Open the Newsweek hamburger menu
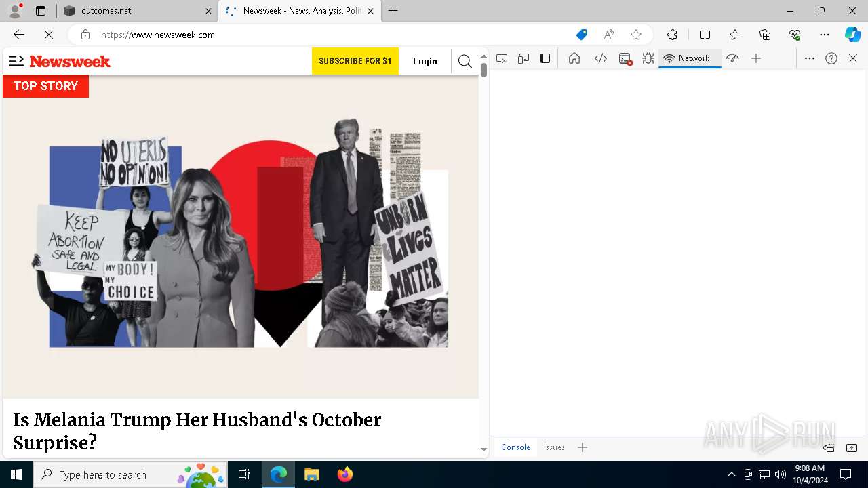 point(16,61)
